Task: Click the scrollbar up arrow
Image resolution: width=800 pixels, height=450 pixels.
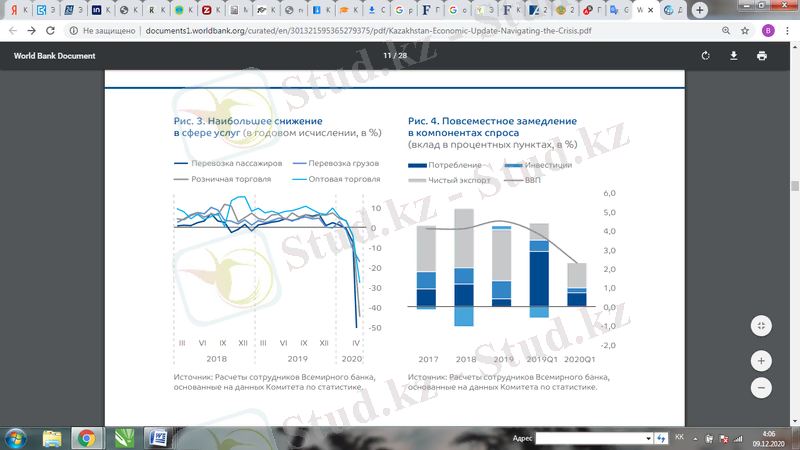Action: [795, 46]
